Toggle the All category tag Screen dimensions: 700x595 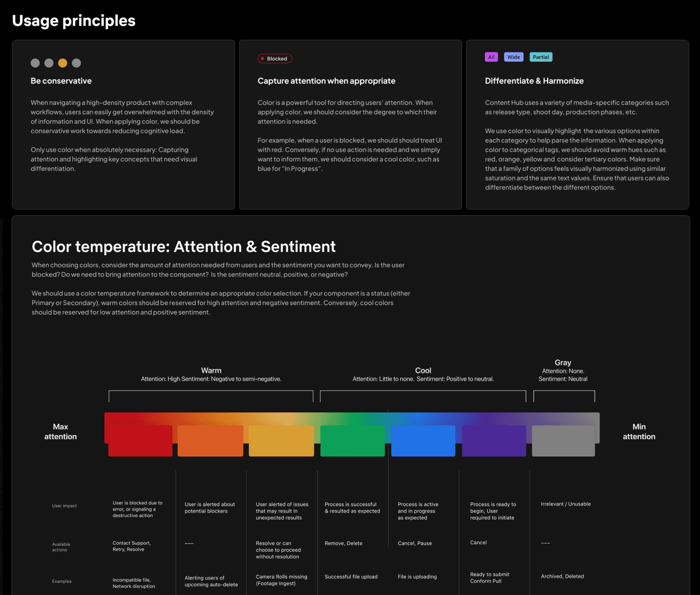pyautogui.click(x=491, y=57)
